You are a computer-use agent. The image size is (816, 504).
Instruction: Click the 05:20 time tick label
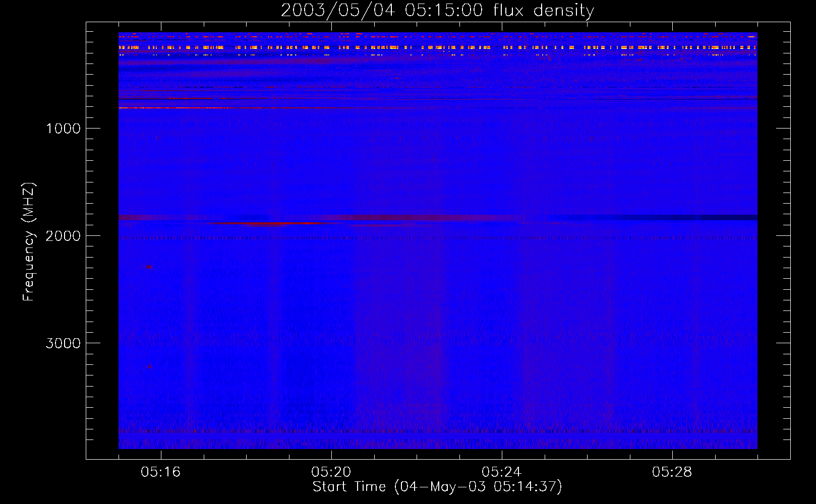click(331, 472)
